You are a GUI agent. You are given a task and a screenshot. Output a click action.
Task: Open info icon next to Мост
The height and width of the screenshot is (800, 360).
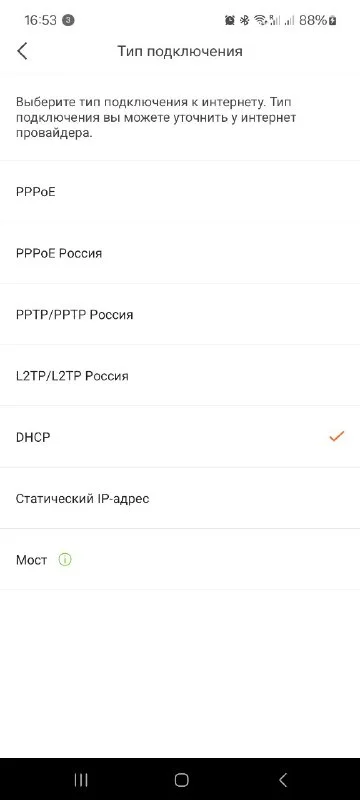[65, 560]
